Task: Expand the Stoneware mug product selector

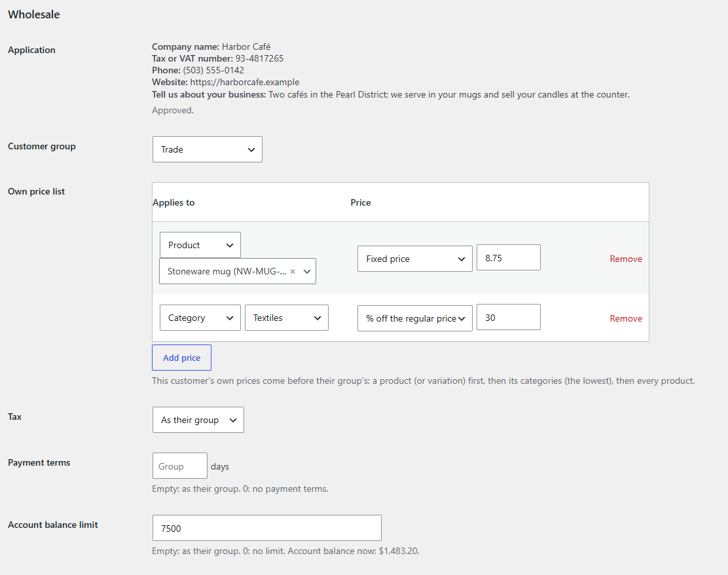Action: (x=307, y=271)
